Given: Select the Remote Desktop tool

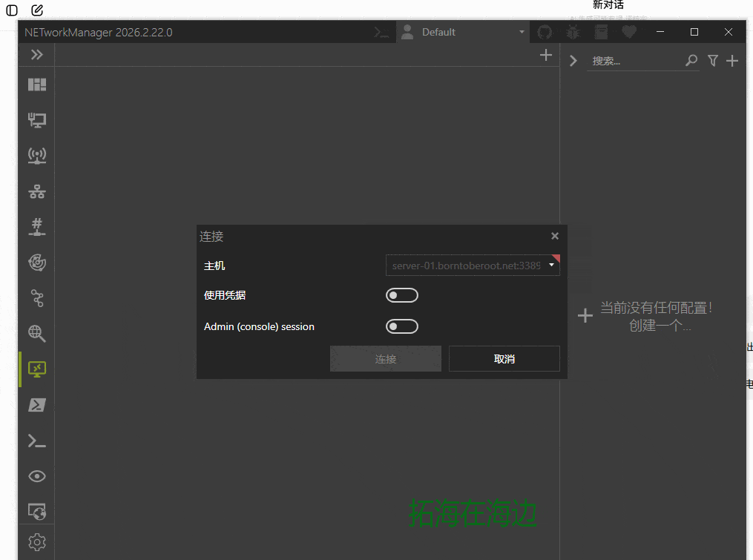Looking at the screenshot, I should pyautogui.click(x=37, y=369).
